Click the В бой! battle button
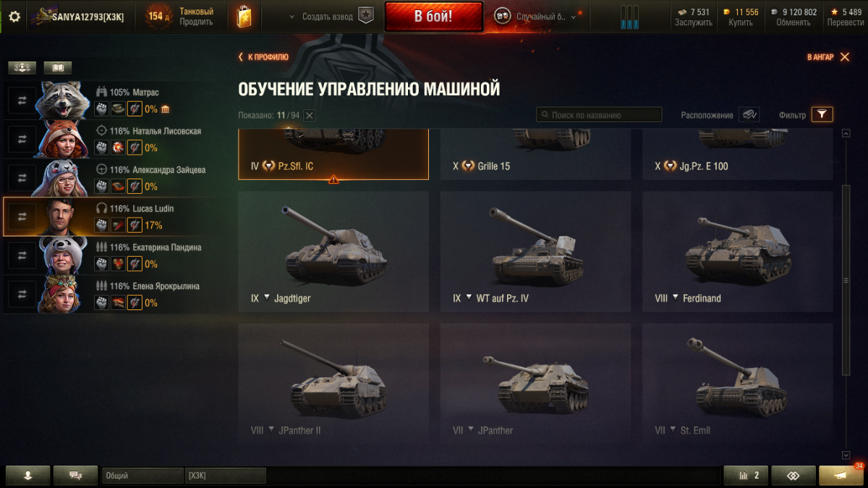Image resolution: width=868 pixels, height=488 pixels. pyautogui.click(x=433, y=17)
